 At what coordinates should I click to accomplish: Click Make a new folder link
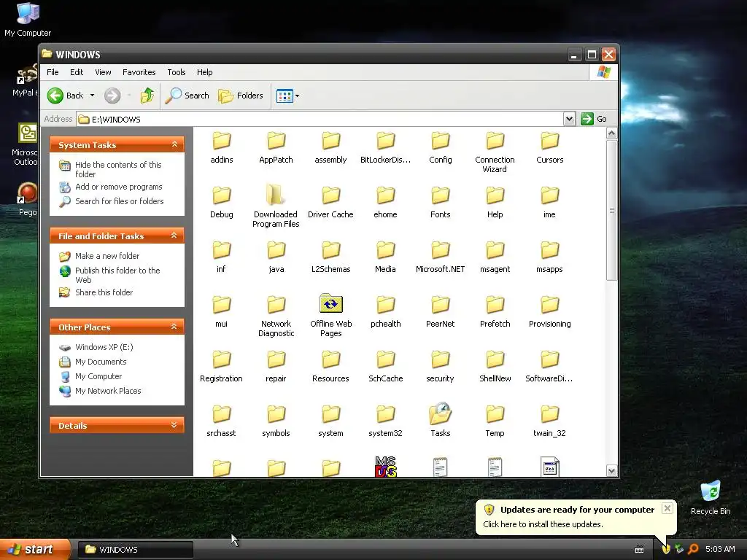coord(107,256)
